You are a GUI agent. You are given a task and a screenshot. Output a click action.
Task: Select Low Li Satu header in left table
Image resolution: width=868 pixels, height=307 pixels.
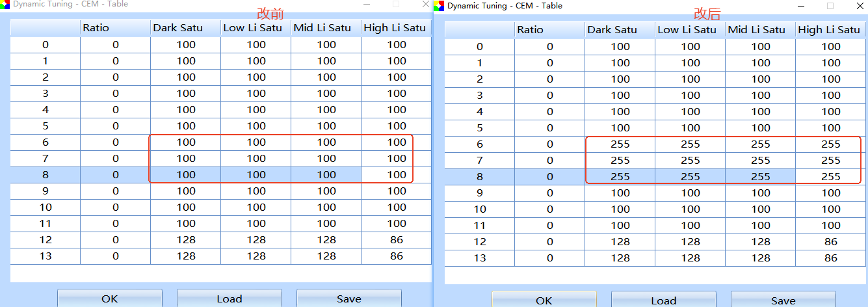(256, 28)
